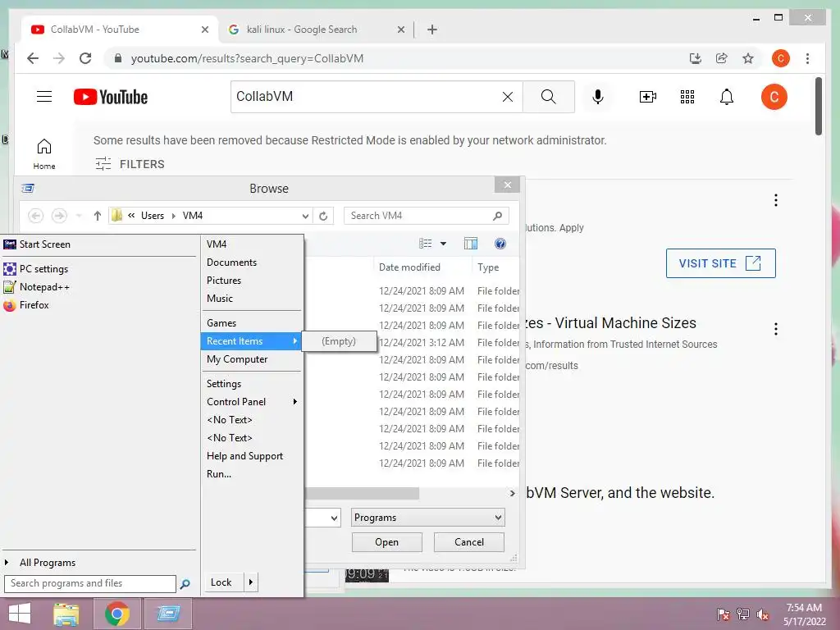Click the Action Center flag tray icon
The height and width of the screenshot is (630, 840).
[724, 614]
